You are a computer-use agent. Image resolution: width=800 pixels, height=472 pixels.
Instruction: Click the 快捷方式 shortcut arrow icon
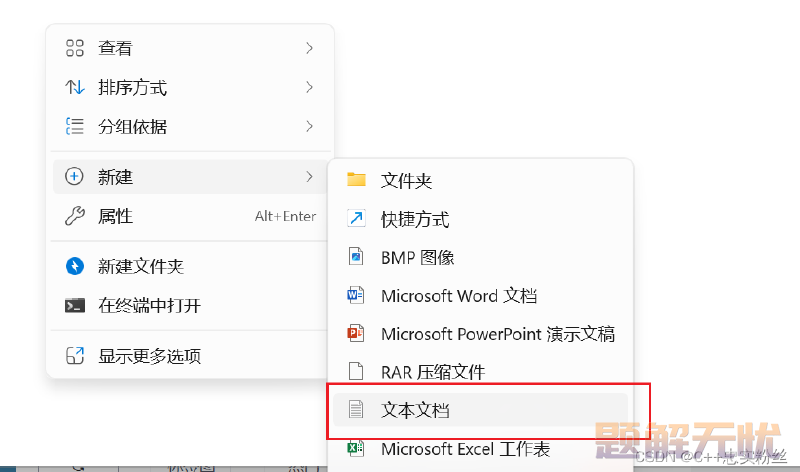[x=356, y=218]
